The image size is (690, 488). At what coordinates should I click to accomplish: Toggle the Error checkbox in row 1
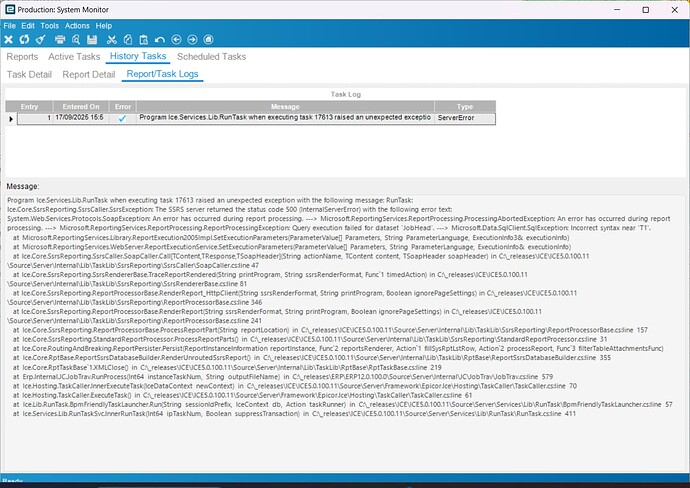(122, 118)
